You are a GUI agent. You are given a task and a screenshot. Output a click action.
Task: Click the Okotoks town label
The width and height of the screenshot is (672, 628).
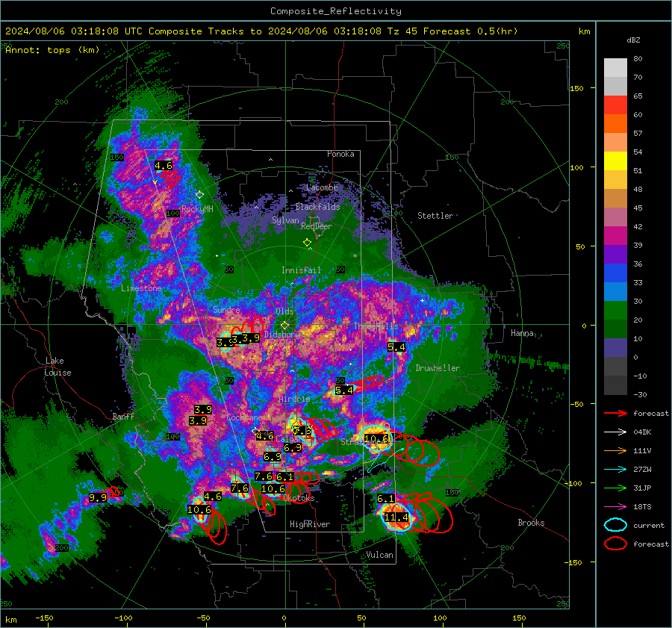299,498
